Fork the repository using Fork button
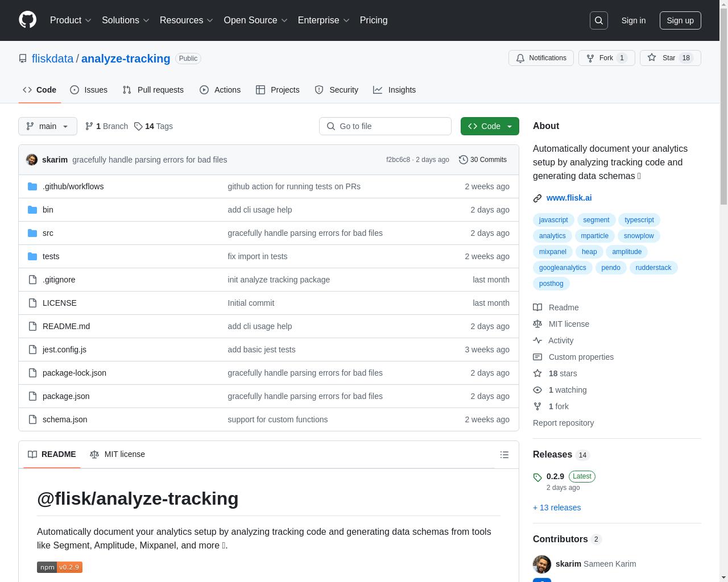728x582 pixels. [x=606, y=58]
